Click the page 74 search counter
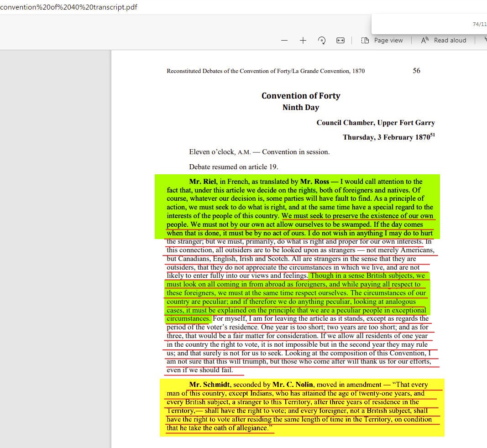Image resolution: width=487 pixels, height=448 pixels. 480,24
